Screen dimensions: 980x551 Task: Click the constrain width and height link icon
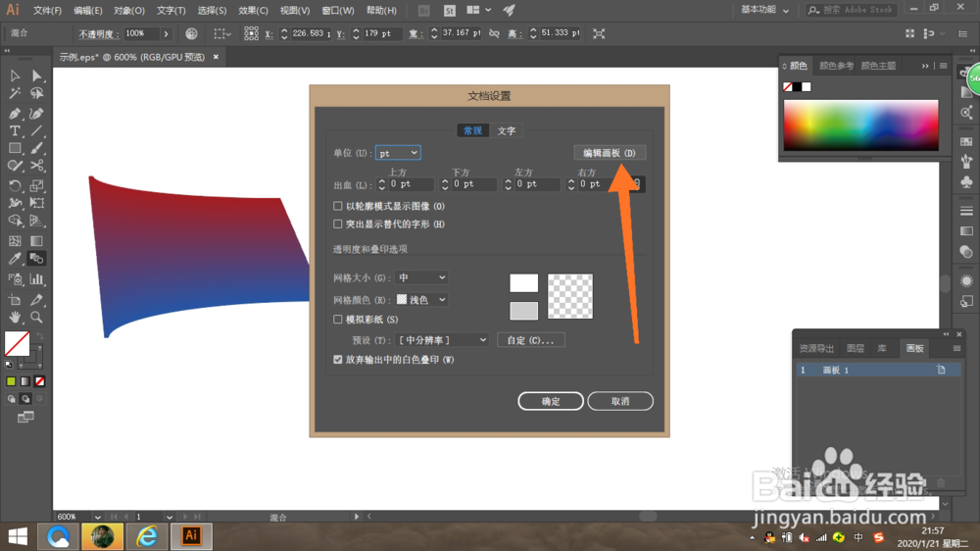[x=494, y=33]
